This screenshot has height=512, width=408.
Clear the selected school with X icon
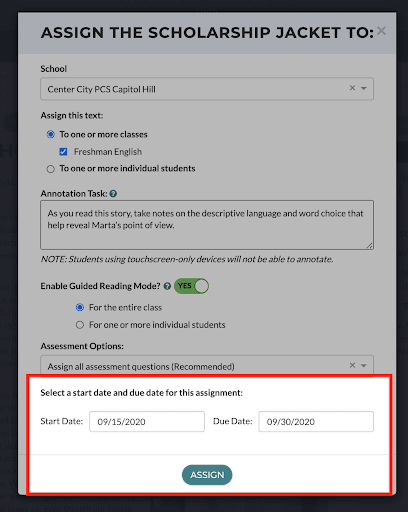352,88
